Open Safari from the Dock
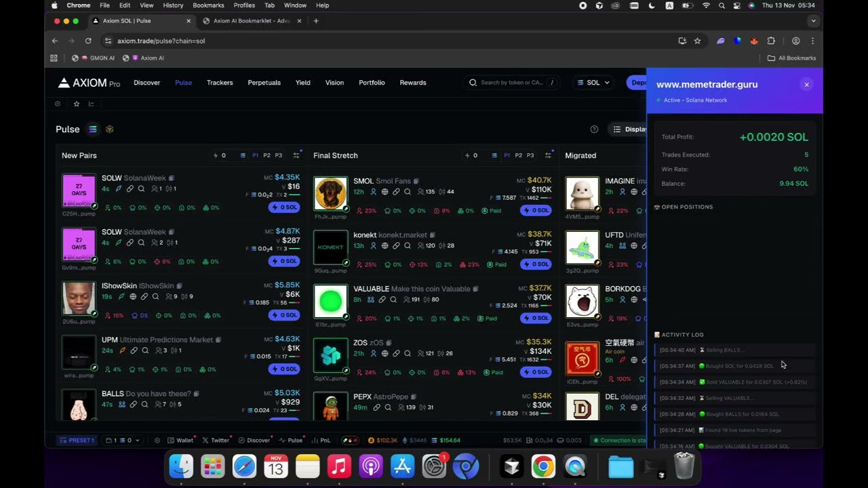The height and width of the screenshot is (488, 868). (244, 466)
